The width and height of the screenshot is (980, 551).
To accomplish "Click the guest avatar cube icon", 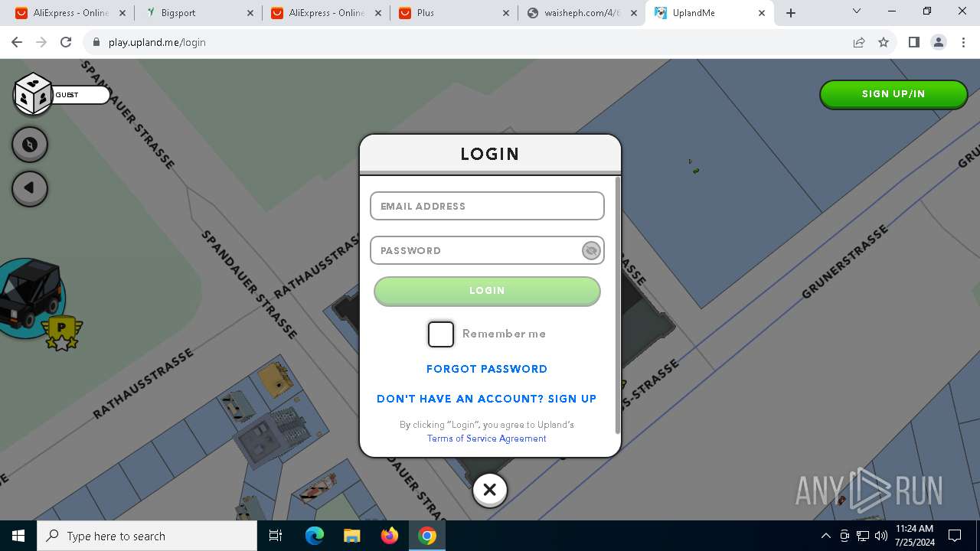I will pyautogui.click(x=33, y=94).
